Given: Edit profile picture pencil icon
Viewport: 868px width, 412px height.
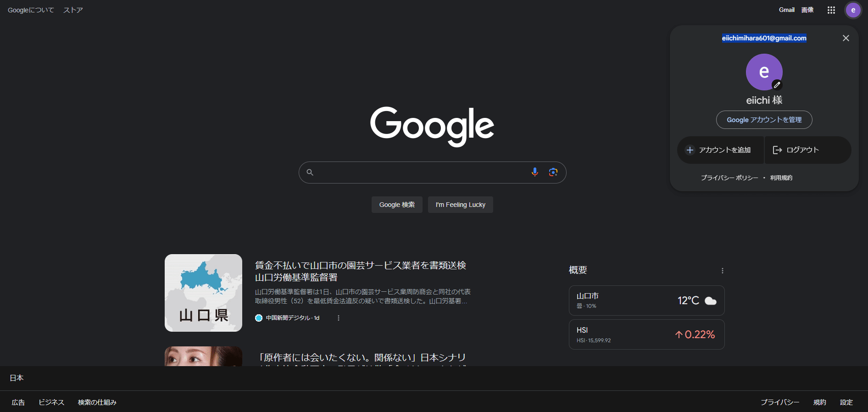Looking at the screenshot, I should pos(777,85).
